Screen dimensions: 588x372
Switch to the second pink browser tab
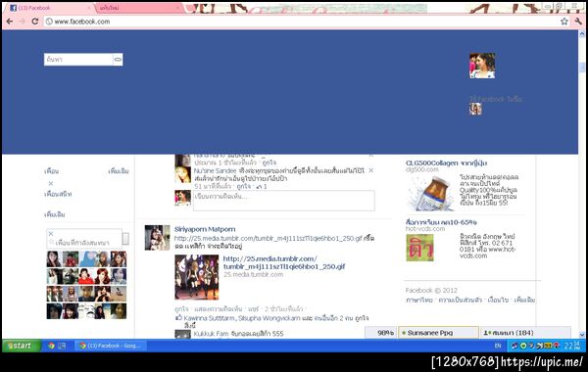137,8
